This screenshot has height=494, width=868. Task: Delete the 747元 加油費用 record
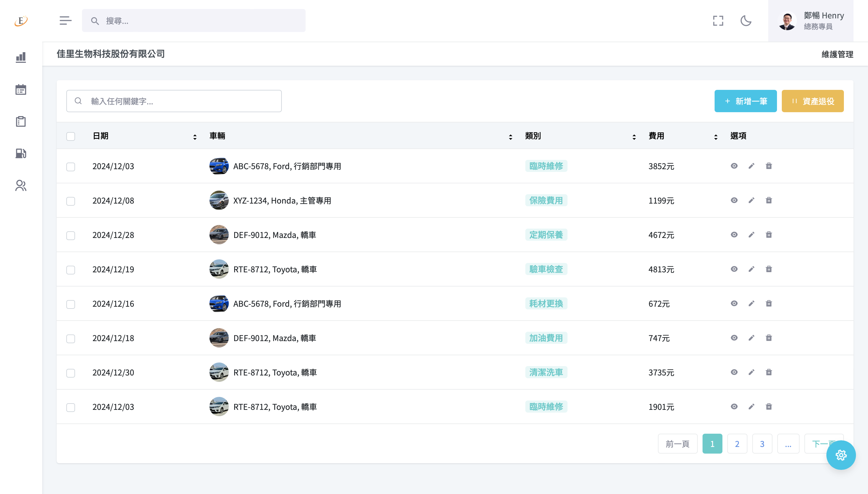[769, 337]
